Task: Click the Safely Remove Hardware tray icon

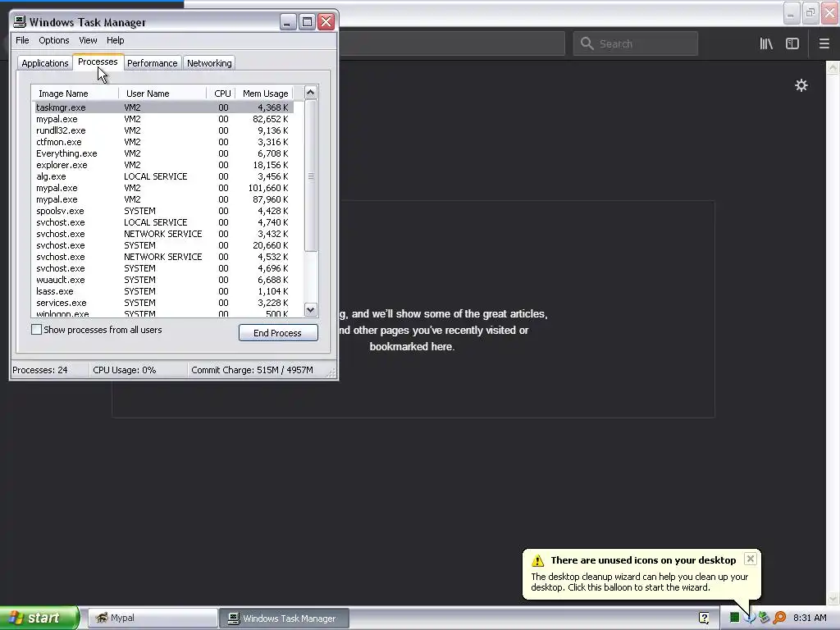Action: pos(764,618)
